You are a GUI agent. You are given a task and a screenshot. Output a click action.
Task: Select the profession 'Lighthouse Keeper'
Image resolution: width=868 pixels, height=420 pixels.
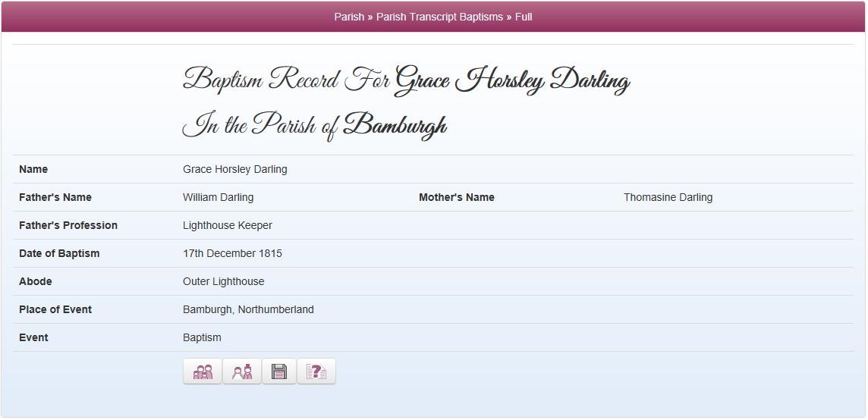228,226
